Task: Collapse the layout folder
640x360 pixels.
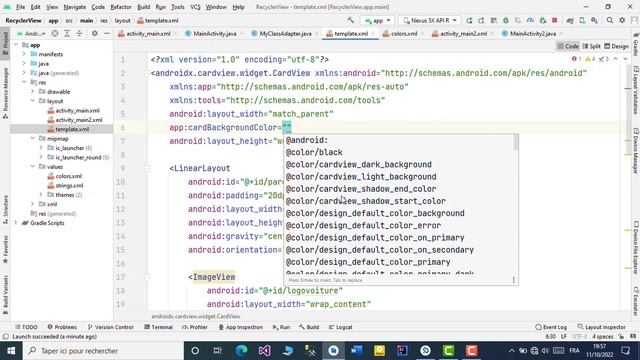Action: [33, 101]
